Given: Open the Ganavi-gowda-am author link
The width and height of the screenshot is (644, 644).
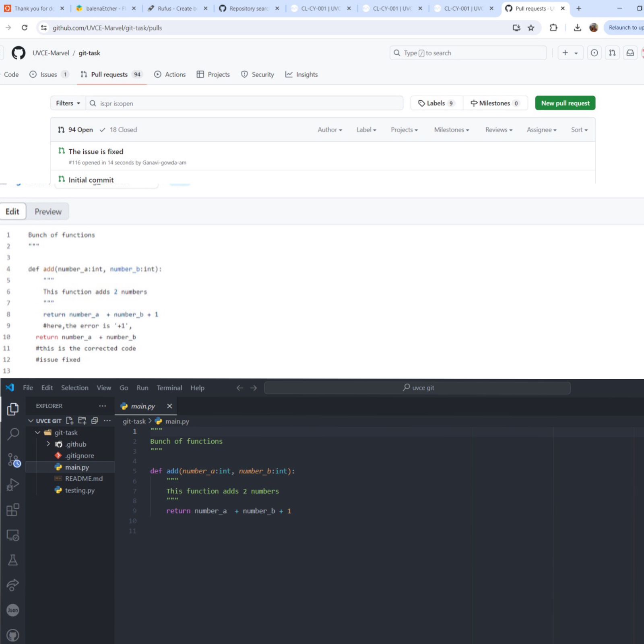Looking at the screenshot, I should 164,163.
